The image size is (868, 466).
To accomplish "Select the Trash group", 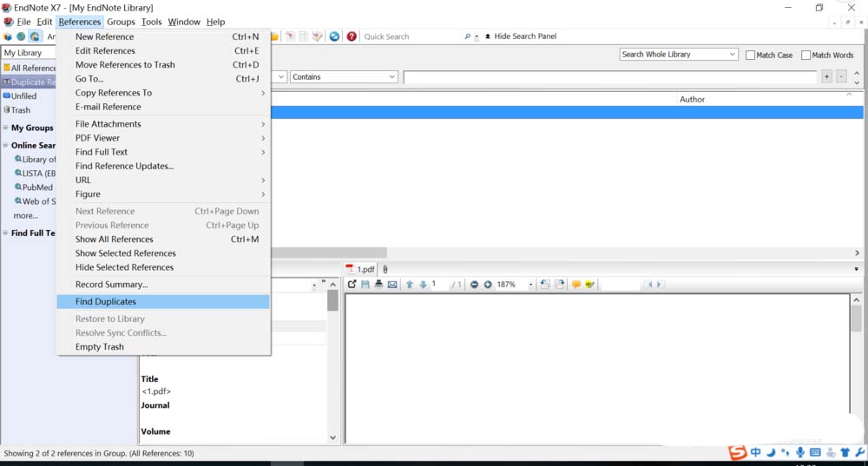I will 21,110.
